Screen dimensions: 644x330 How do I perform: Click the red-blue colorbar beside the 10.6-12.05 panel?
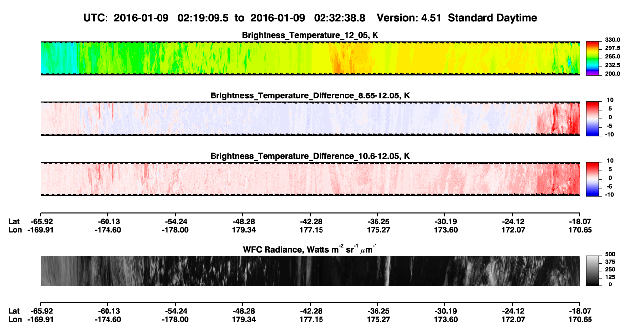pos(593,179)
